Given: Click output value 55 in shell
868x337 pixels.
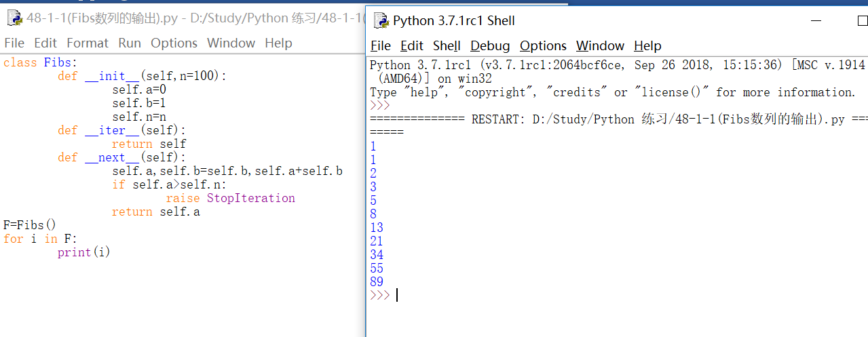Looking at the screenshot, I should [377, 269].
